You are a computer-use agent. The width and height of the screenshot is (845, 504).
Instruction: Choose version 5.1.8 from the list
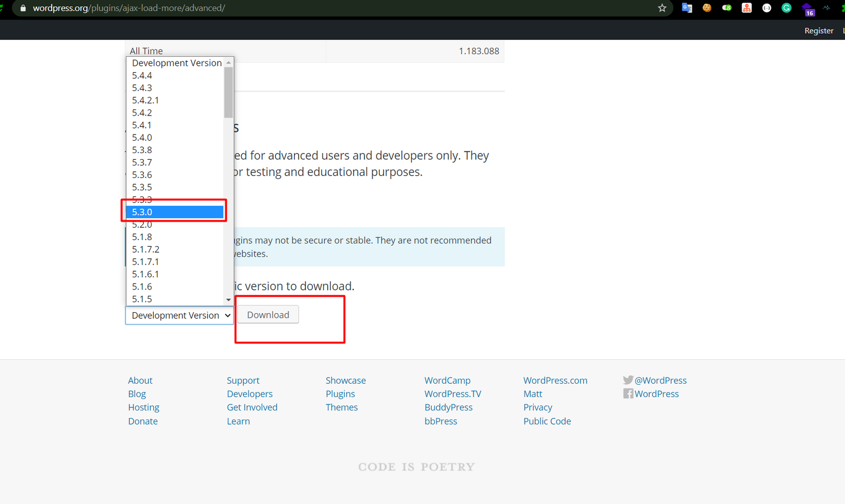click(x=175, y=237)
